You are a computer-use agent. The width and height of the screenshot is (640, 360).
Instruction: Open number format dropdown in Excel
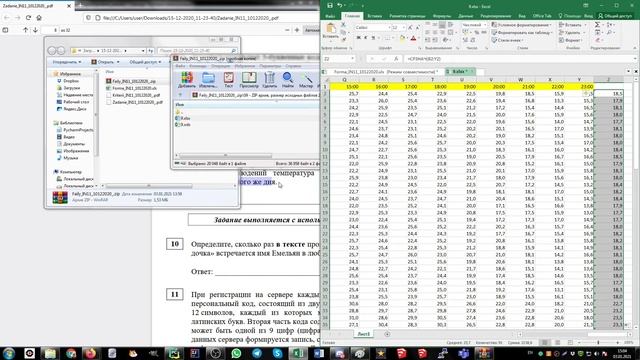coord(485,25)
